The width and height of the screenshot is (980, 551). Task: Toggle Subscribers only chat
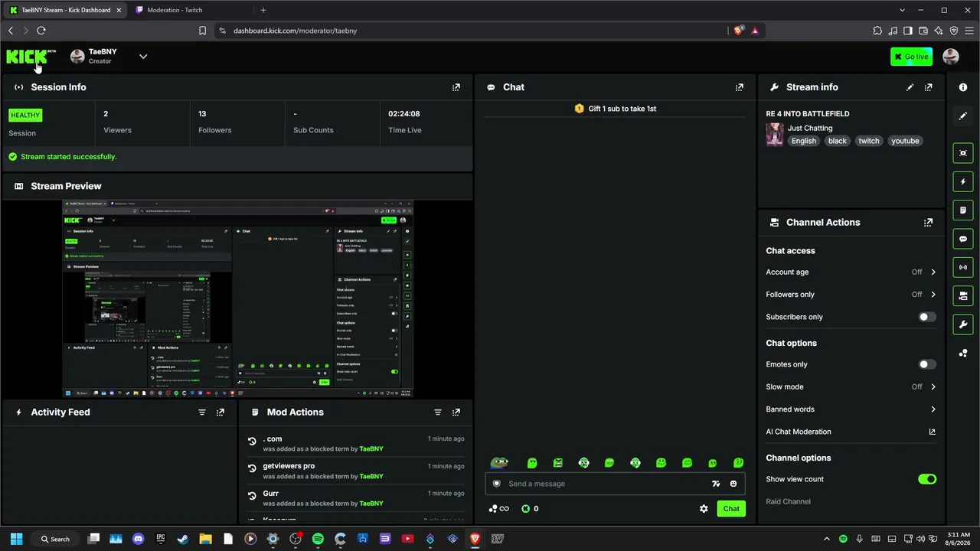coord(926,317)
